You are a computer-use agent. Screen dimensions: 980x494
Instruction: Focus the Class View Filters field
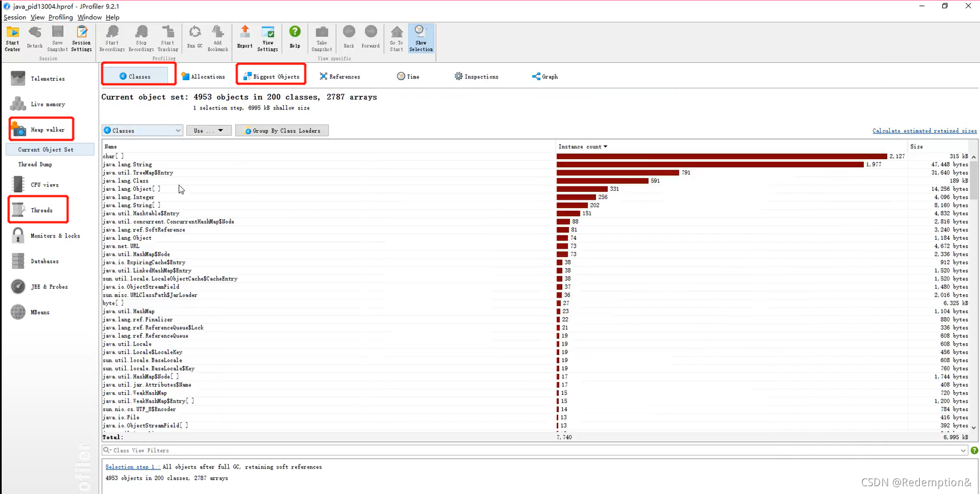tap(534, 451)
